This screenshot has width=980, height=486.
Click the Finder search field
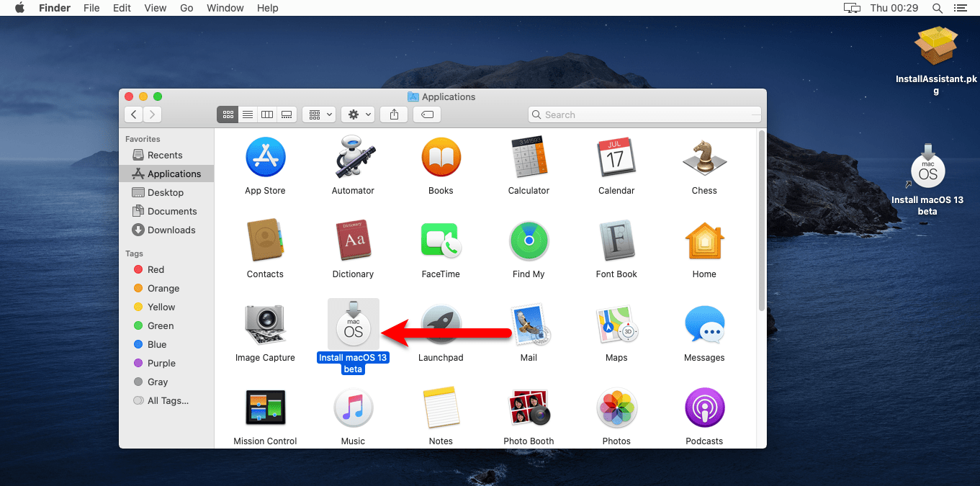(x=644, y=114)
